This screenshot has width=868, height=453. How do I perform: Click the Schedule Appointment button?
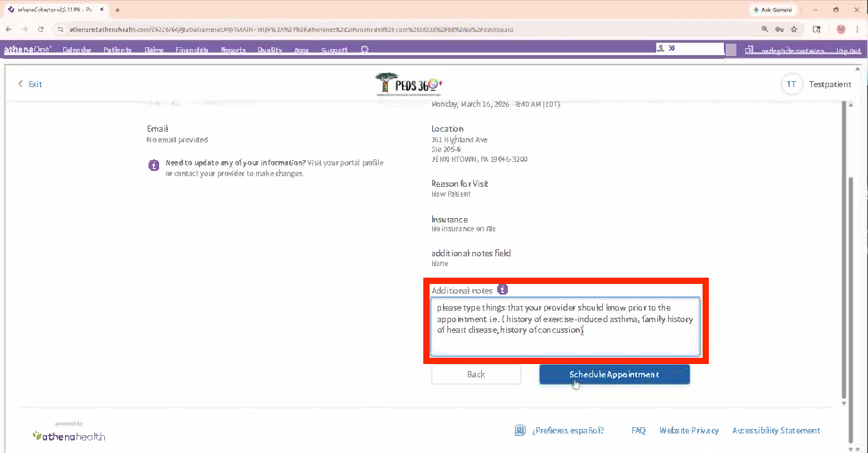615,375
